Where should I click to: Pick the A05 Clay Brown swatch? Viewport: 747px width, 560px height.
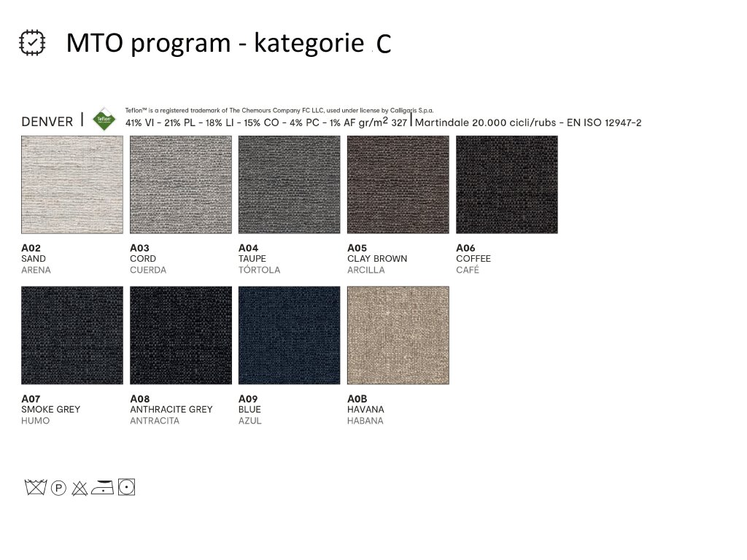click(x=398, y=184)
